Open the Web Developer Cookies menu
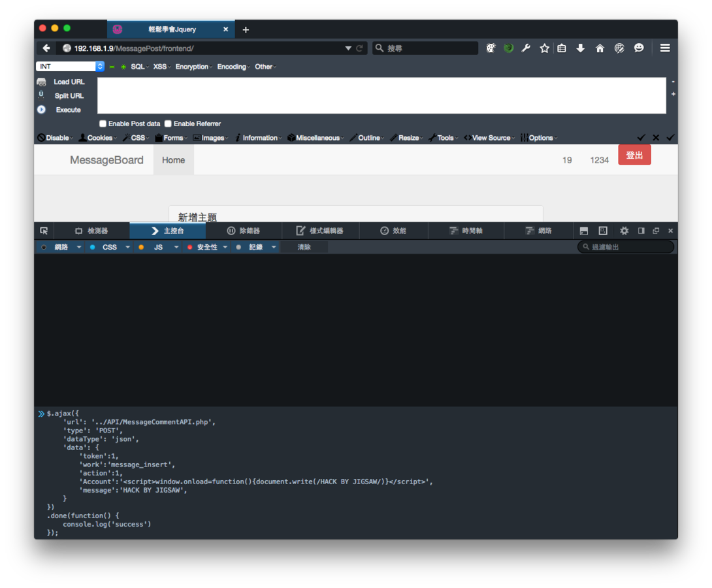The height and width of the screenshot is (588, 712). [x=97, y=138]
